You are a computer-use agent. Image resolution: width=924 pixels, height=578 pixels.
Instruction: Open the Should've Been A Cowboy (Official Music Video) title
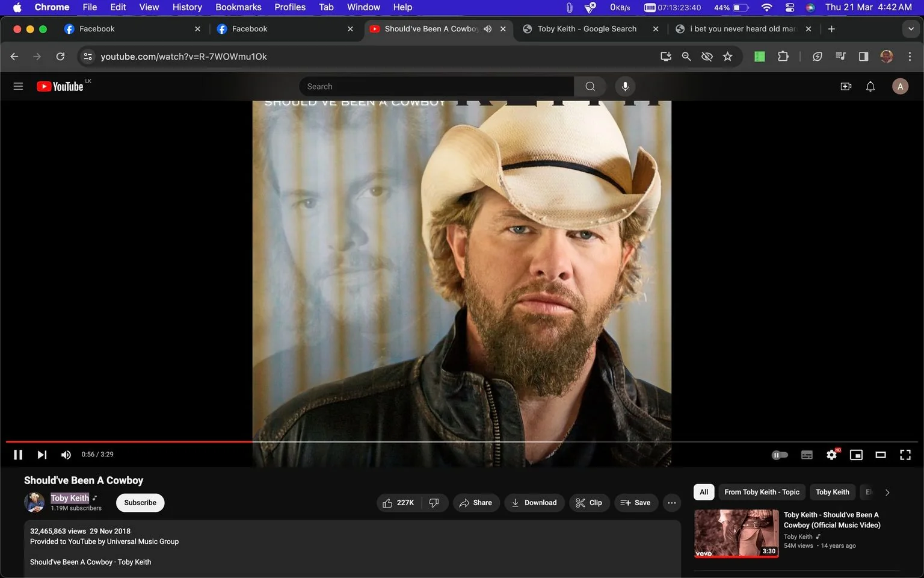point(832,520)
